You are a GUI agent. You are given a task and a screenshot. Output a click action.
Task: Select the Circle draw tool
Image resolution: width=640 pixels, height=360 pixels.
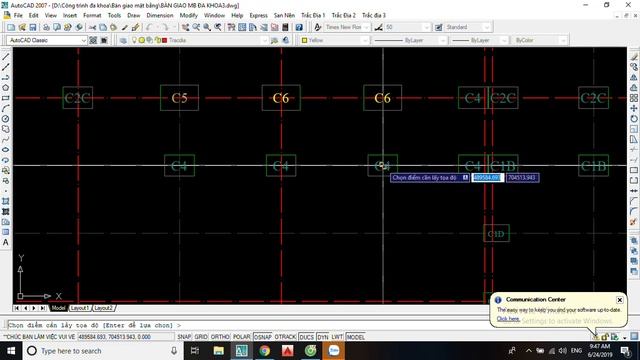(6, 119)
